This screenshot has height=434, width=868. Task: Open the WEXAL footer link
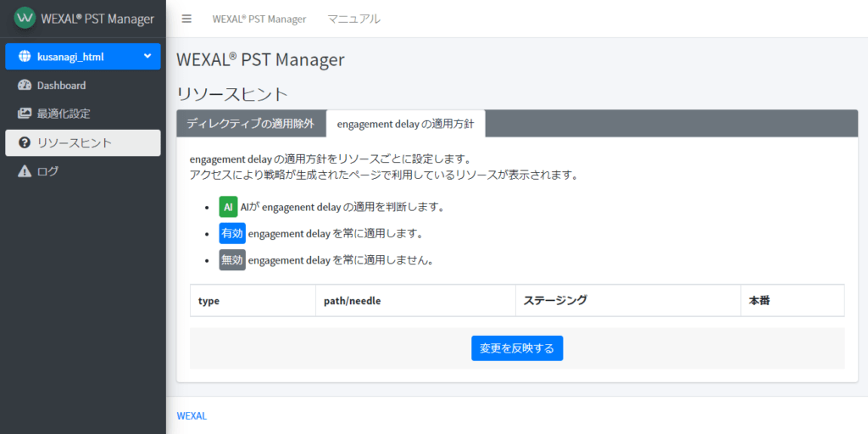[192, 415]
